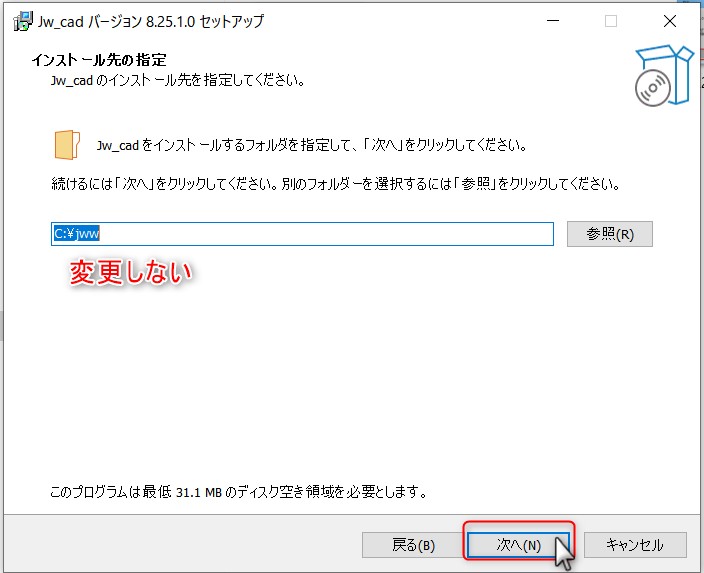Click the disk space text mentioning 31.1 MB
Screen dimensions: 704x573
click(238, 492)
